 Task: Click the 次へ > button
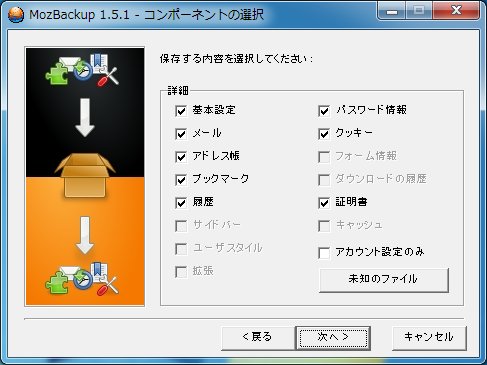(x=333, y=338)
